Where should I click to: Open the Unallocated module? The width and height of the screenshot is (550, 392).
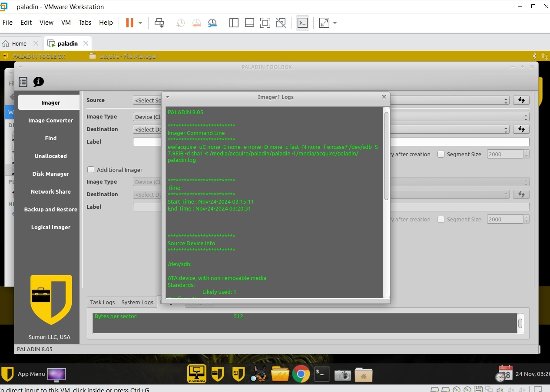[50, 156]
